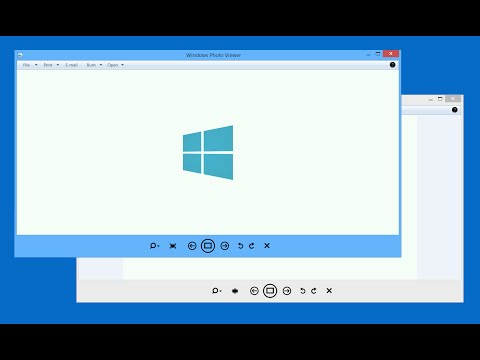Click the fit-to-window icon in the front window

(173, 246)
